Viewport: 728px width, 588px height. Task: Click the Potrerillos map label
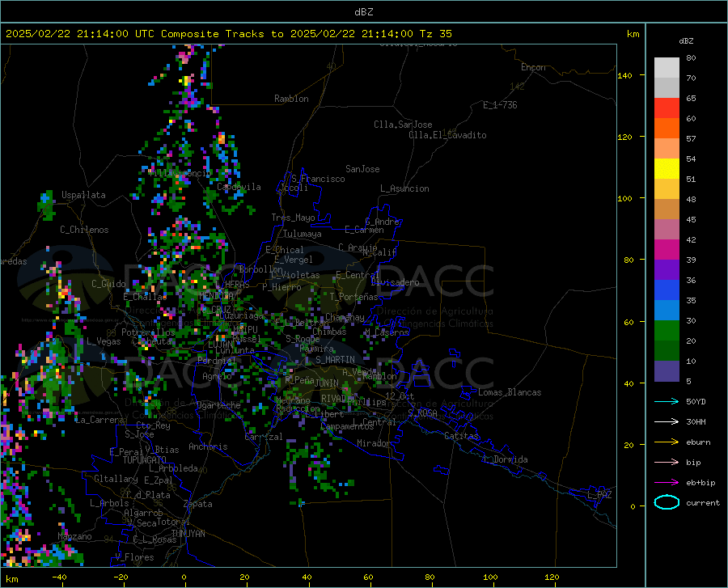coord(148,332)
